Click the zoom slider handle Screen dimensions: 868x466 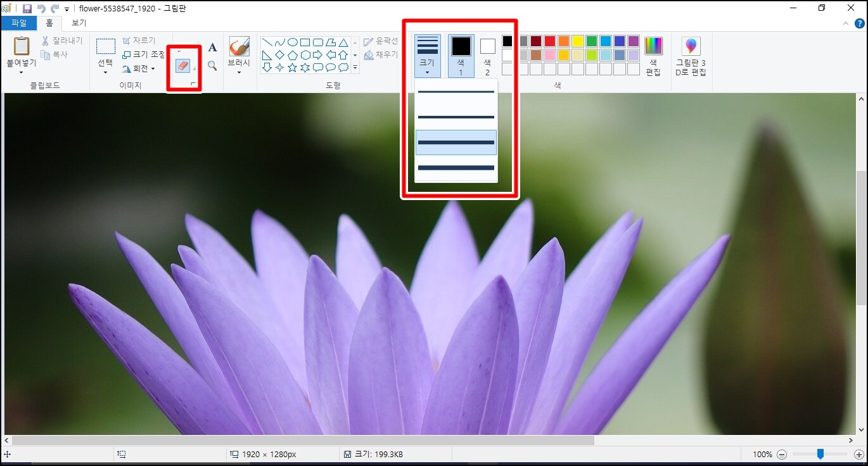820,454
